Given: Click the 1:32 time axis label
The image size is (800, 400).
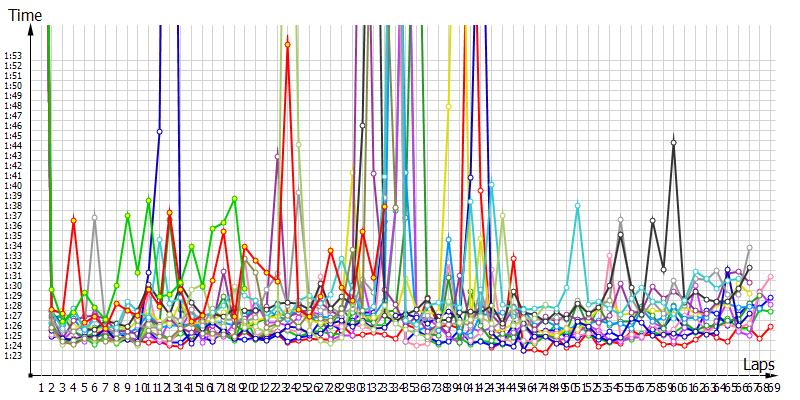Looking at the screenshot, I should pyautogui.click(x=13, y=266).
